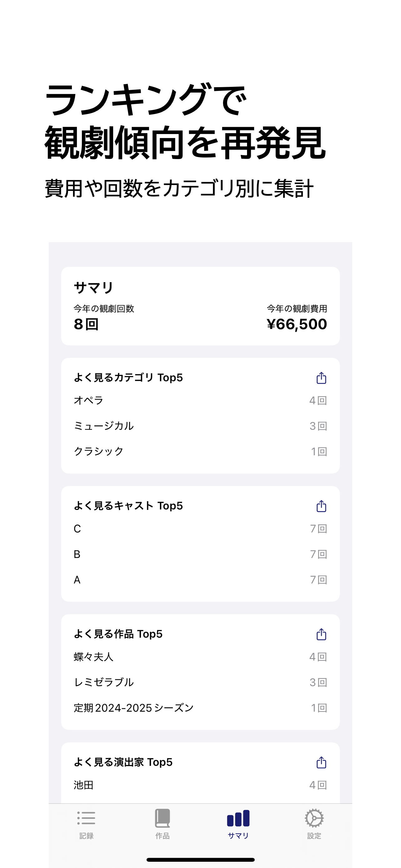Tap share icon for よく見る作品 Top5

point(321,634)
